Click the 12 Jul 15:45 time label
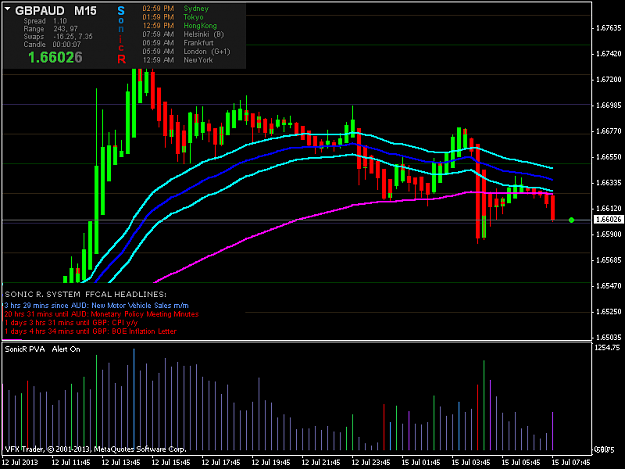Screen dimensions: 625x469 pyautogui.click(x=171, y=463)
